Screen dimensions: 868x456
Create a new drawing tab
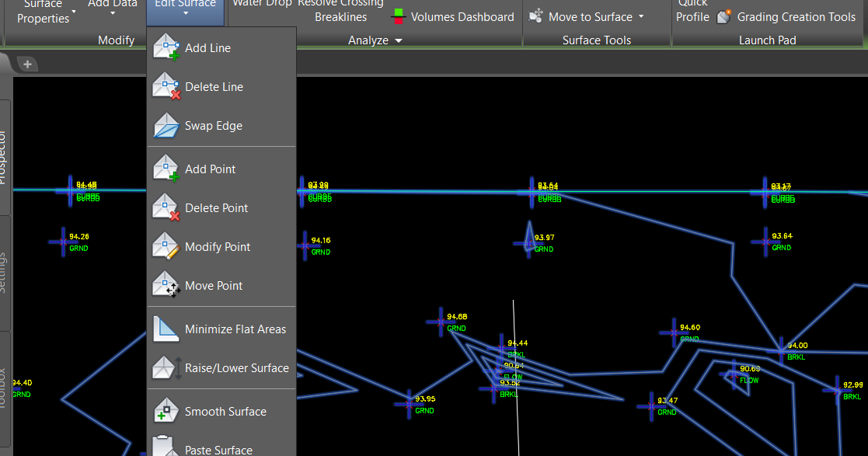26,64
